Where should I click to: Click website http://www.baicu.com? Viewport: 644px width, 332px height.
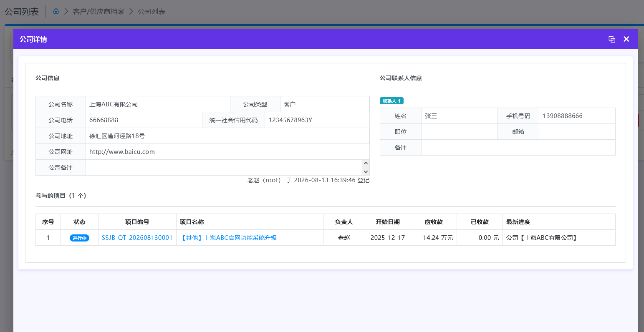(122, 152)
